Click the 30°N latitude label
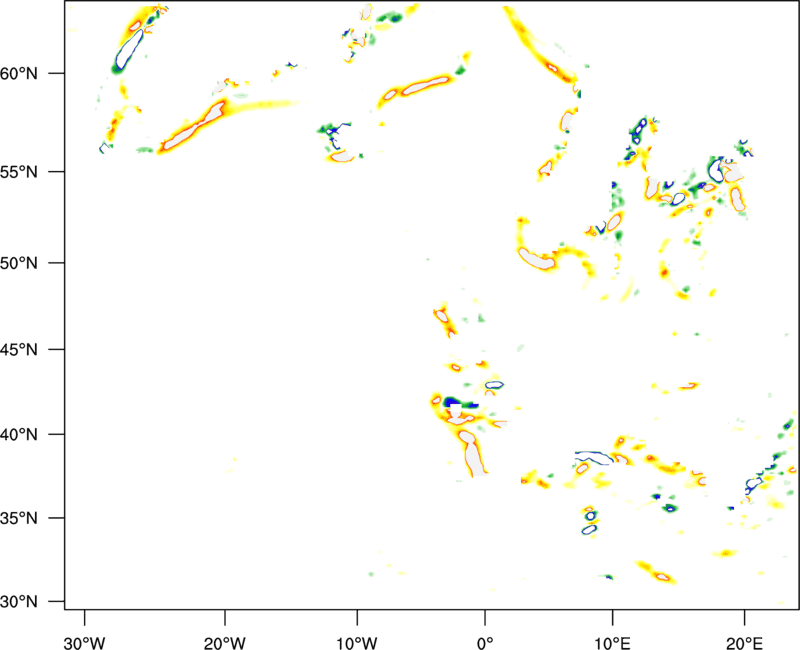Screen dimensions: 800x650 click(x=19, y=602)
